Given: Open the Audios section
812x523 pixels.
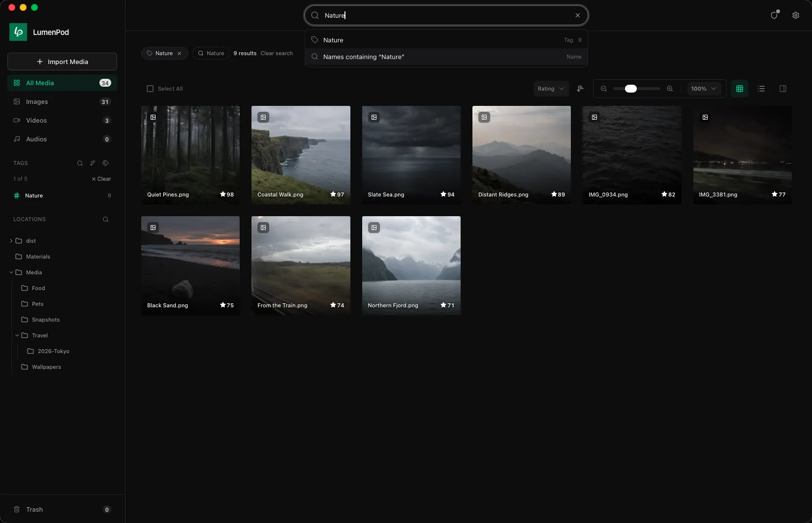Looking at the screenshot, I should [62, 139].
